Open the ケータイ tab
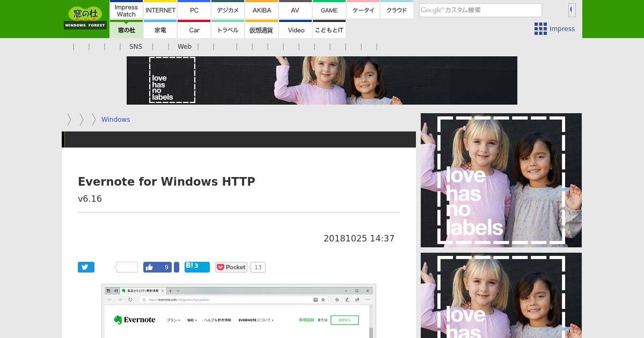Image resolution: width=644 pixels, height=338 pixels. pos(363,10)
